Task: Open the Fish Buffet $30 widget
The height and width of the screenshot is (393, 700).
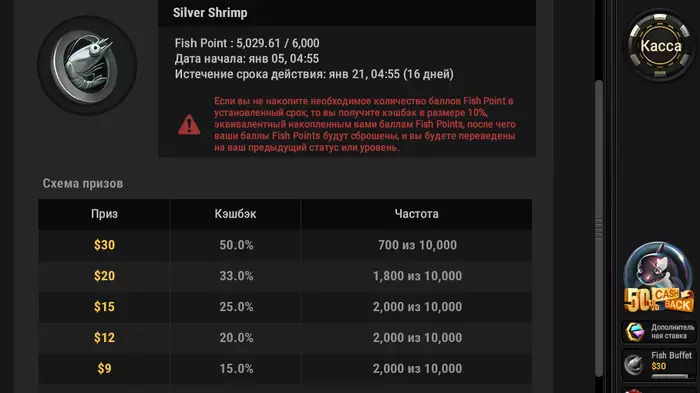Action: tap(659, 363)
